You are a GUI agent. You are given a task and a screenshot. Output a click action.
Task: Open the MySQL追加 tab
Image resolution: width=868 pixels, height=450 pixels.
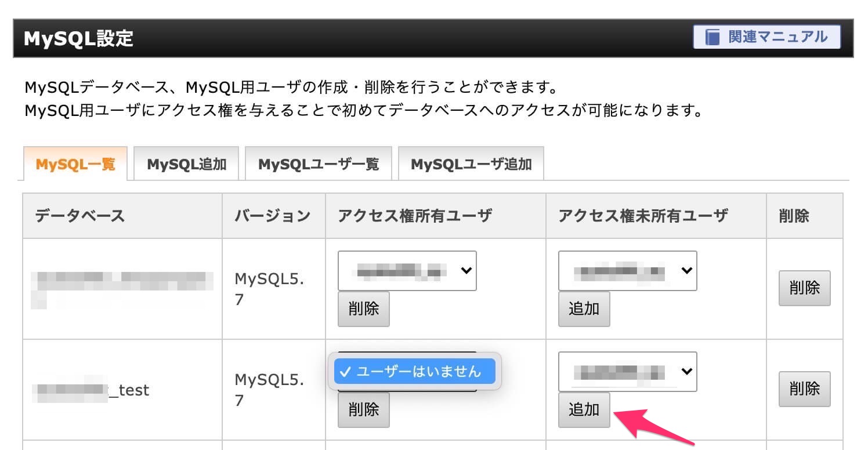tap(186, 164)
